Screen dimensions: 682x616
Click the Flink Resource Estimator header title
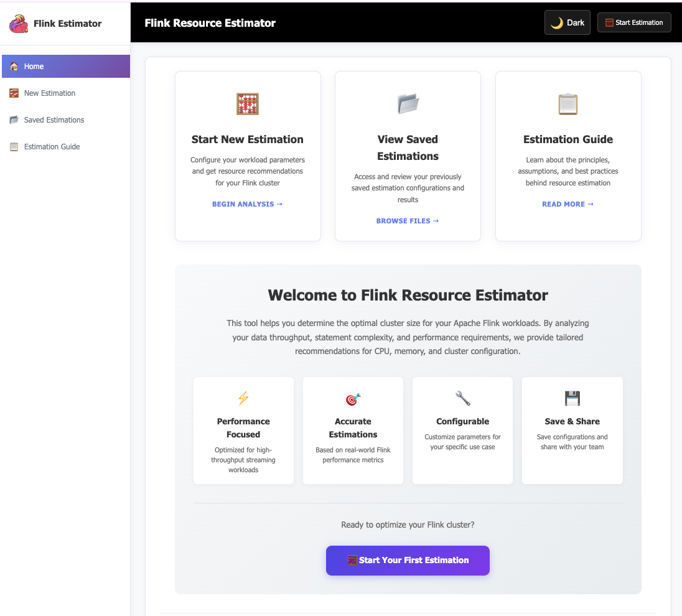click(210, 23)
